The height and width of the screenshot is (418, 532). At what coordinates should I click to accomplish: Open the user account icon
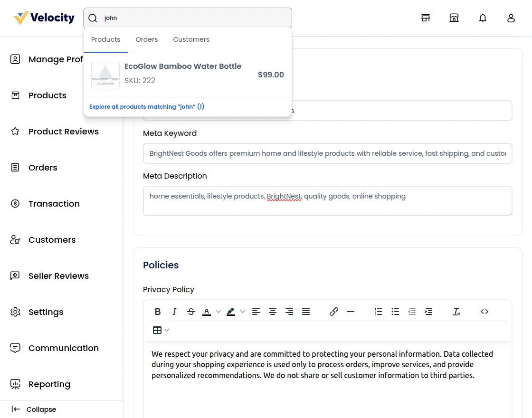click(x=511, y=18)
